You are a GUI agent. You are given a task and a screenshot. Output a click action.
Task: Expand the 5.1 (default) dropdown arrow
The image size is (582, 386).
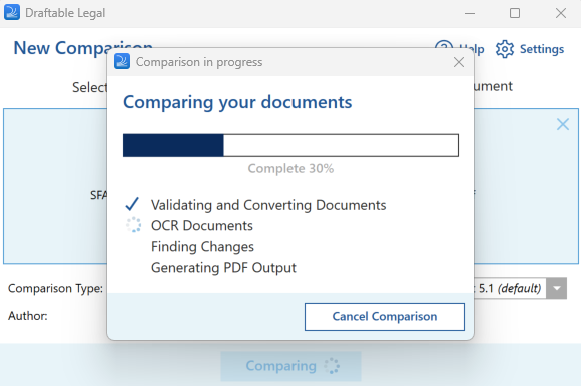tap(556, 288)
